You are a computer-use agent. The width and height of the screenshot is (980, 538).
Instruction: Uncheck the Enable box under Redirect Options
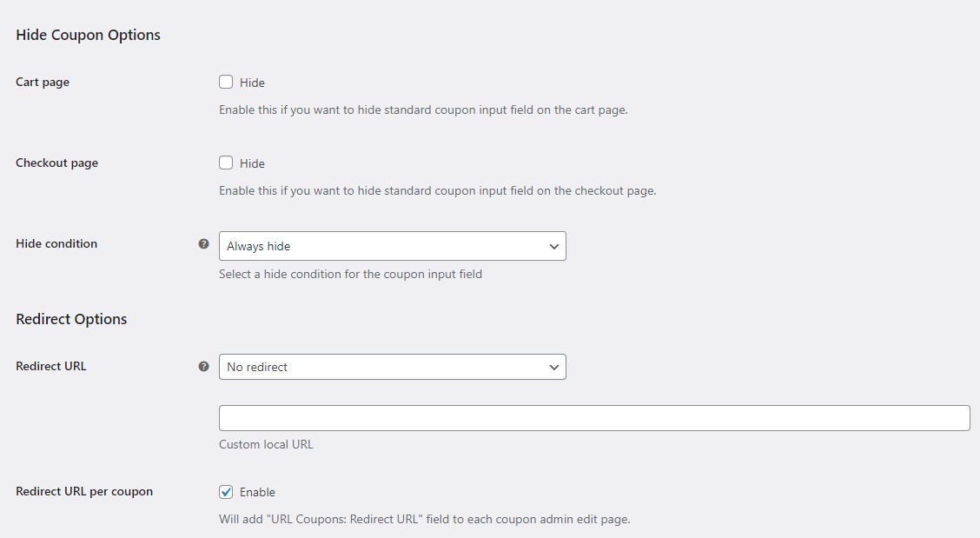tap(226, 491)
